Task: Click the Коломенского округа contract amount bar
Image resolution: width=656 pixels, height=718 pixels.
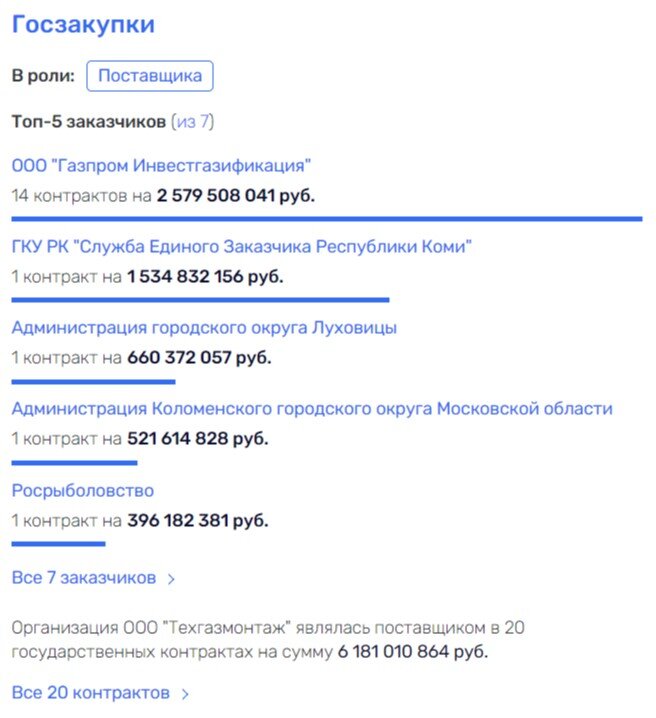Action: (74, 463)
